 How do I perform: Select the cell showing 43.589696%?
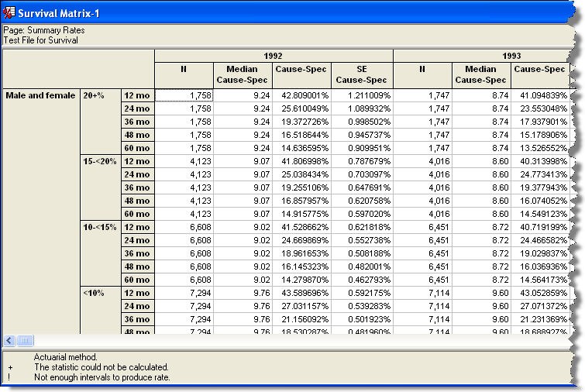coord(301,293)
